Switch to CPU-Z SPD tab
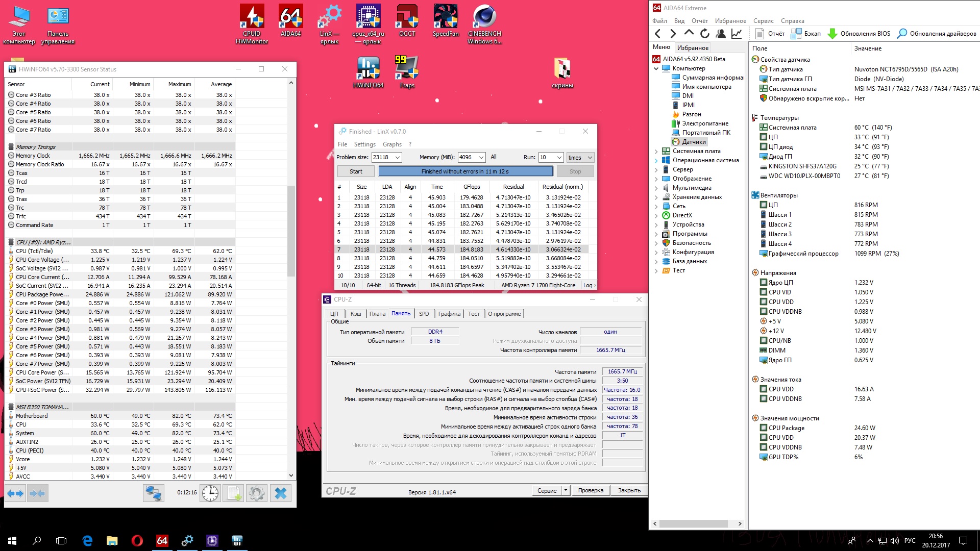980x551 pixels. [x=424, y=314]
